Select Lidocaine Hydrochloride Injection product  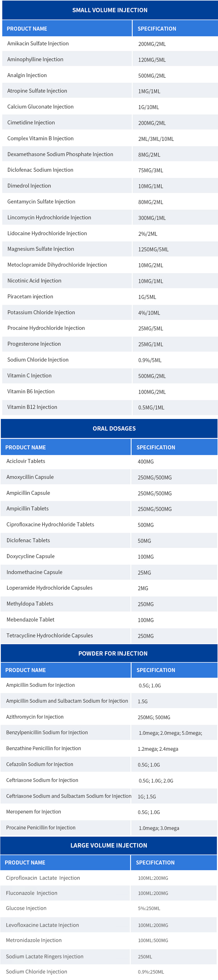tap(47, 233)
